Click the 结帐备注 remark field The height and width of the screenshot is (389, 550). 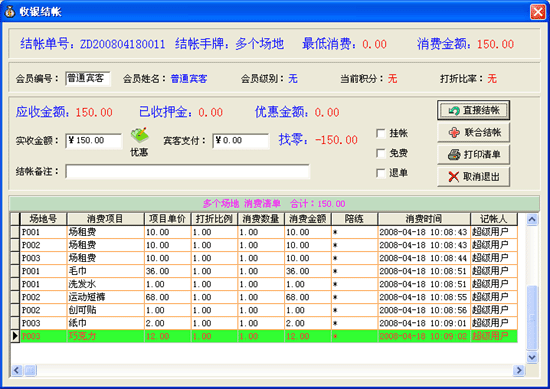point(187,172)
